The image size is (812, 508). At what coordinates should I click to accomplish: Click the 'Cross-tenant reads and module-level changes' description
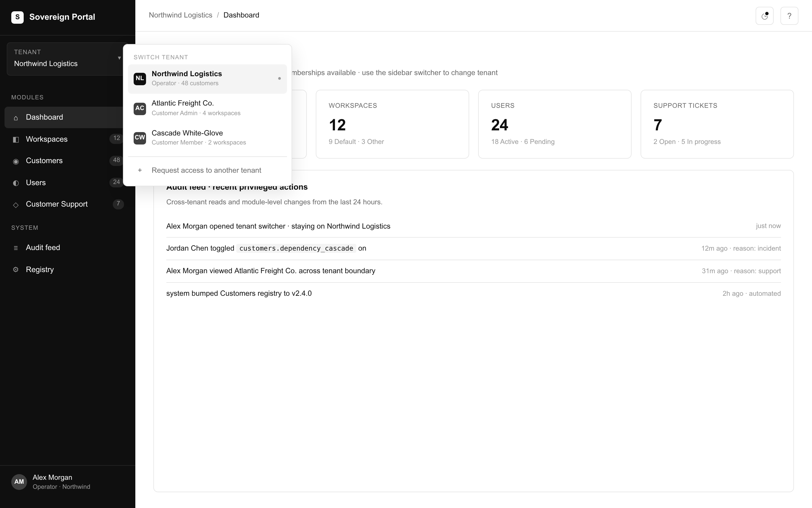274,202
